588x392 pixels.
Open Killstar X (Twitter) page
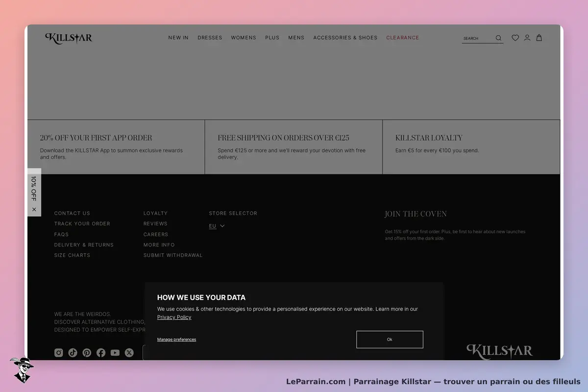tap(129, 353)
